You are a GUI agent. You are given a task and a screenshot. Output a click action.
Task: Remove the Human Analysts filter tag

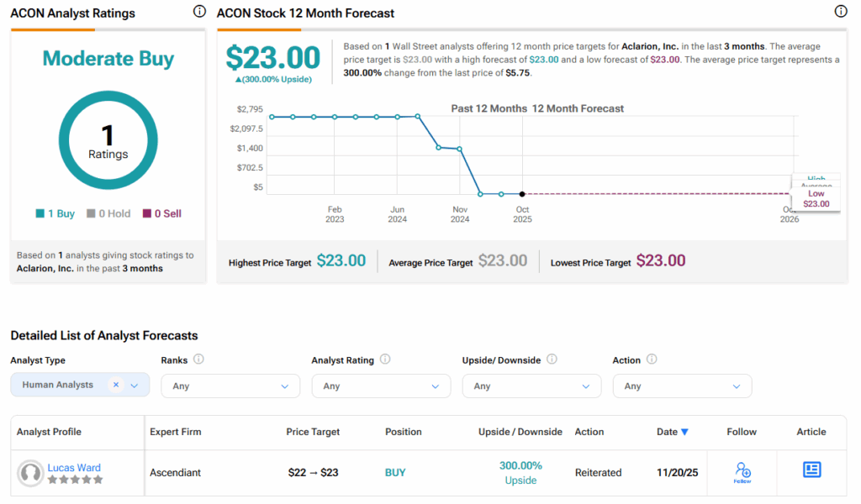[x=116, y=385]
